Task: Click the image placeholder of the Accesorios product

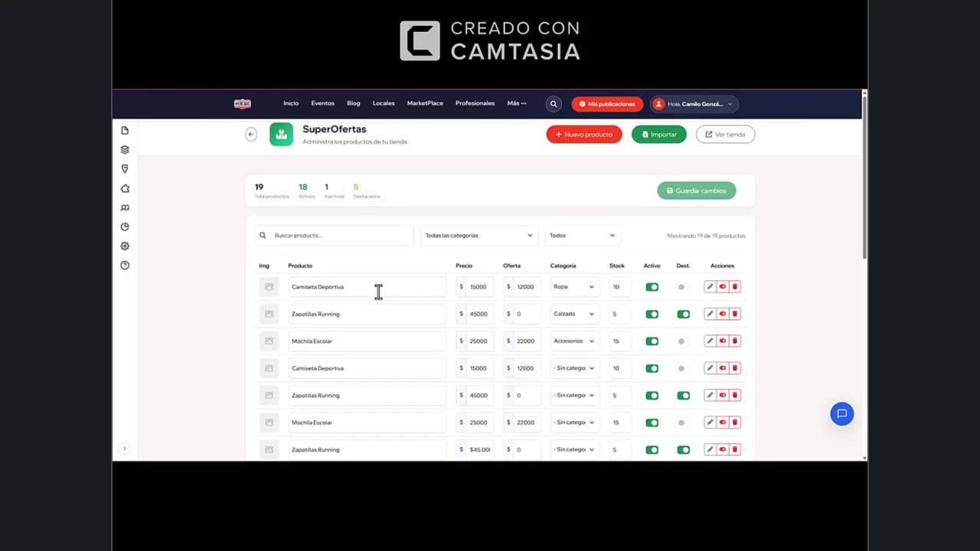Action: [269, 341]
